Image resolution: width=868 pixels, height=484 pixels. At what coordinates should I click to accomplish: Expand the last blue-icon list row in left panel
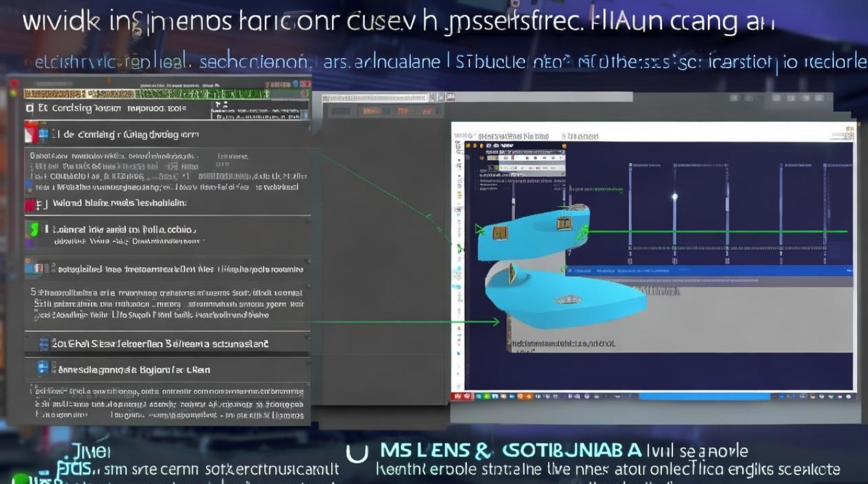click(167, 370)
